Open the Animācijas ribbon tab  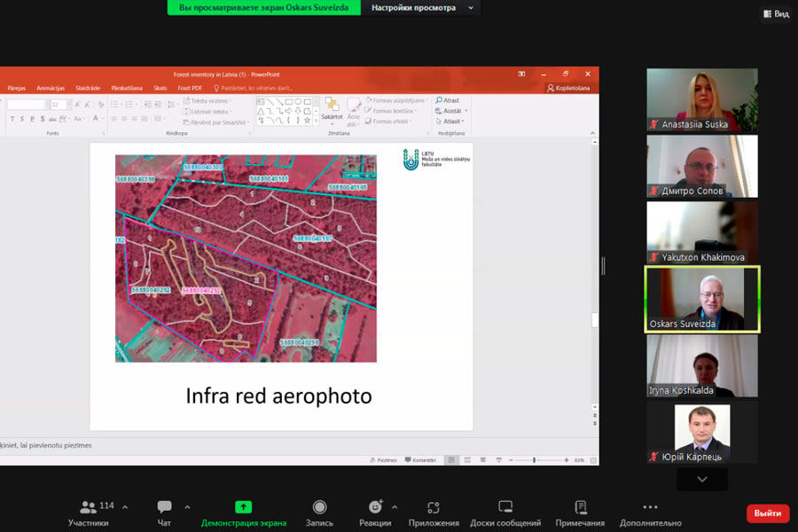click(51, 89)
